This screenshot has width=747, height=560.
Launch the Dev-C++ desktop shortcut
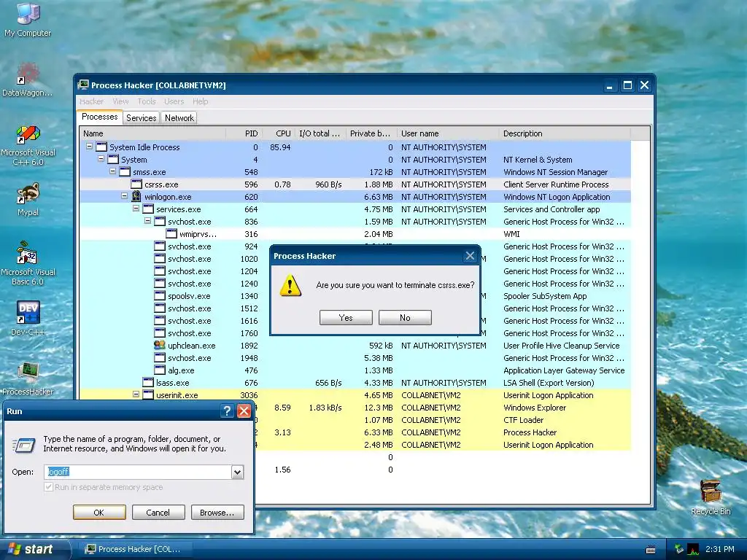tap(28, 318)
